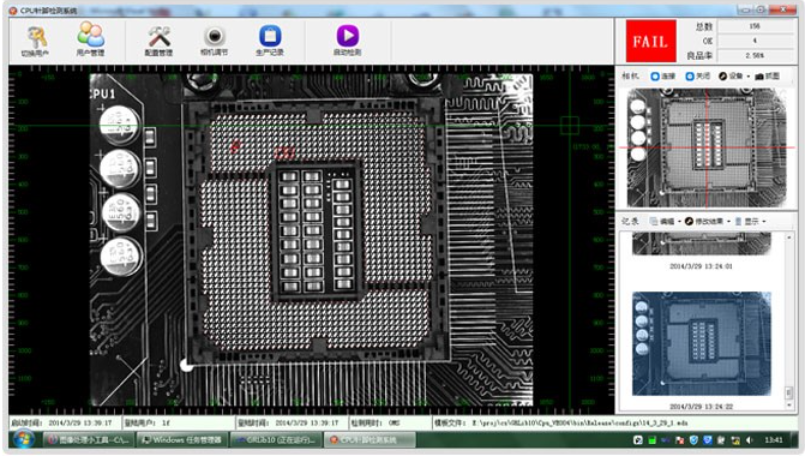Screen dimensions: 805x456
Task: Open Production Records (生产记录) clipboard icon
Action: point(270,38)
